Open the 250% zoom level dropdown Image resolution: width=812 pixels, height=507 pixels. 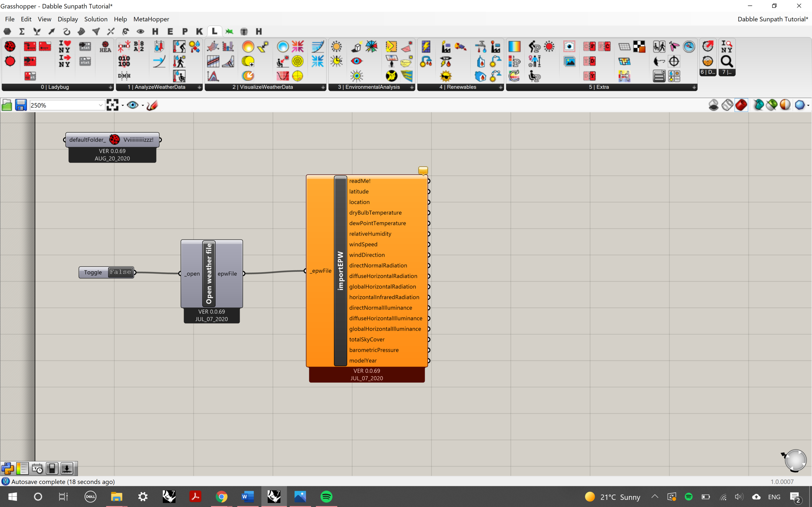(100, 105)
